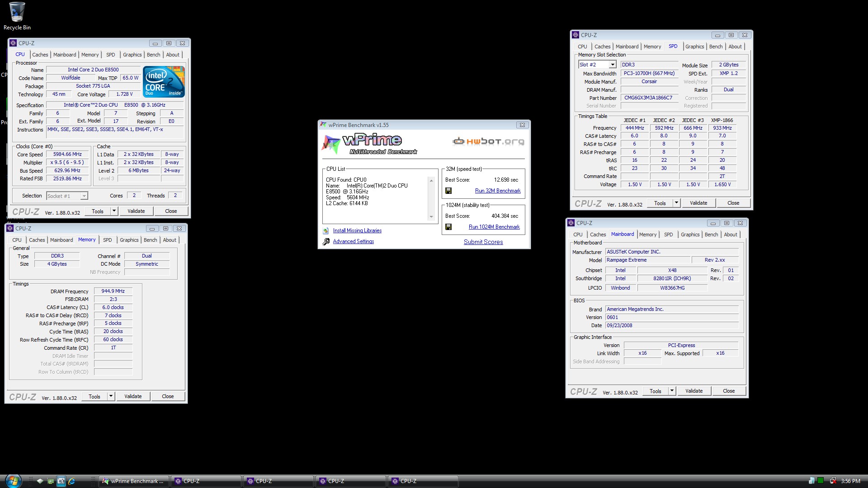Expand the Socket #1 selection dropdown

click(x=84, y=196)
